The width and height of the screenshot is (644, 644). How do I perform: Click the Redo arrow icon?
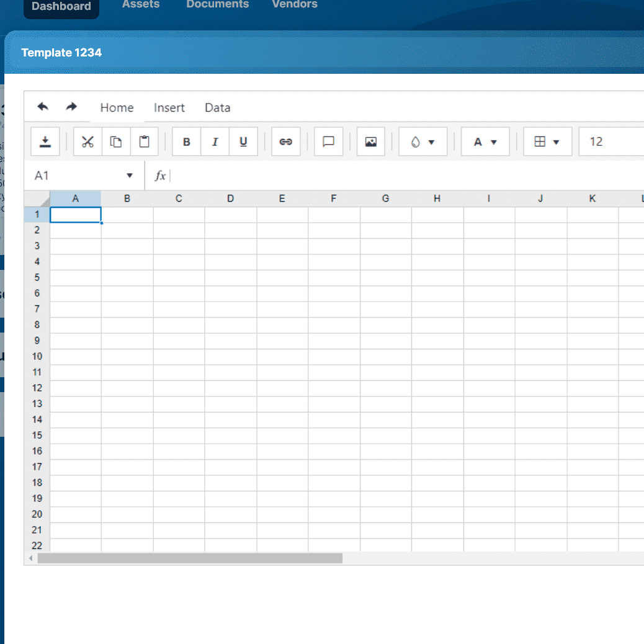click(71, 107)
